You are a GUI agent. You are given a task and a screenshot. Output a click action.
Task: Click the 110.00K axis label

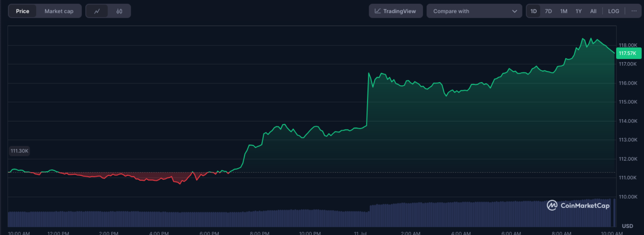coord(628,197)
